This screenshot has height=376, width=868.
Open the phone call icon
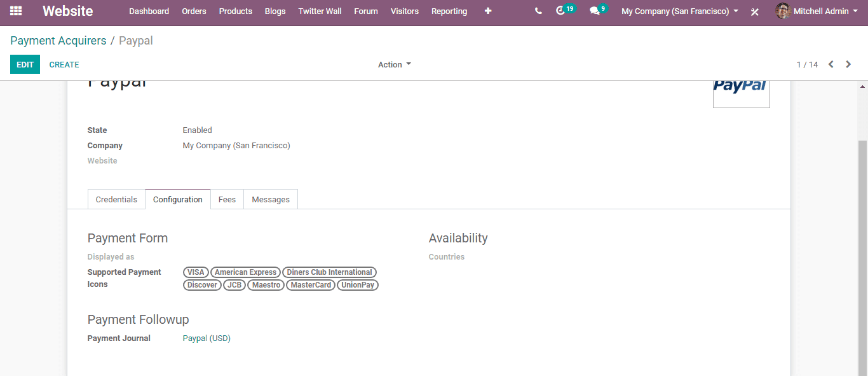(x=538, y=11)
